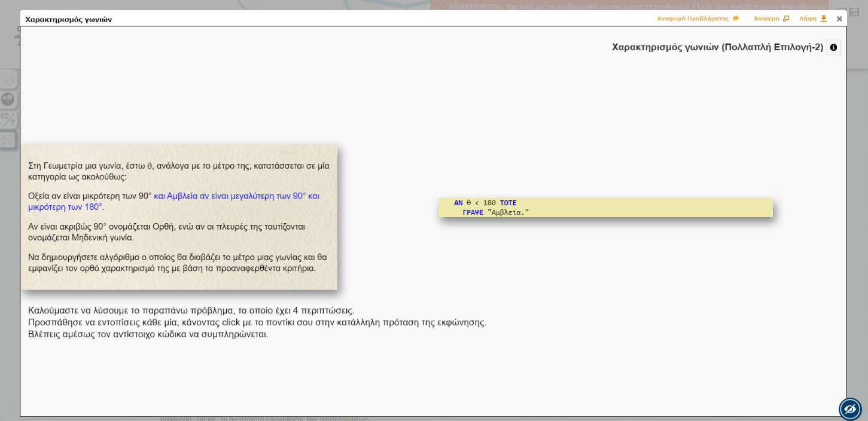868x421 pixels.
Task: Click the envelope and question mark sidebar icon
Action: [8, 119]
